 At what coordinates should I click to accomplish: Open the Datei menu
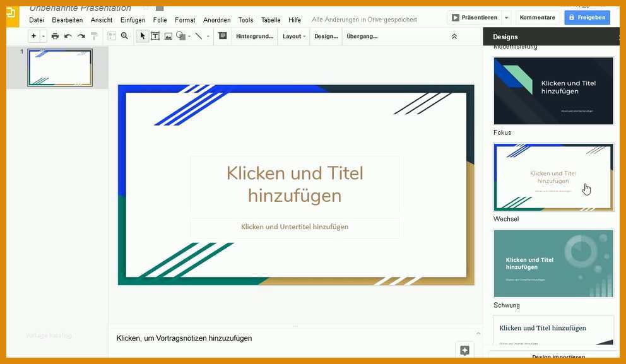(37, 20)
